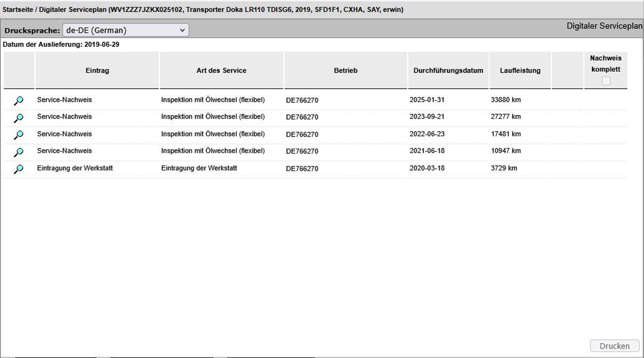Viewport: 644px width, 358px height.
Task: Open details for 2023-09-21 service entry
Action: point(19,118)
